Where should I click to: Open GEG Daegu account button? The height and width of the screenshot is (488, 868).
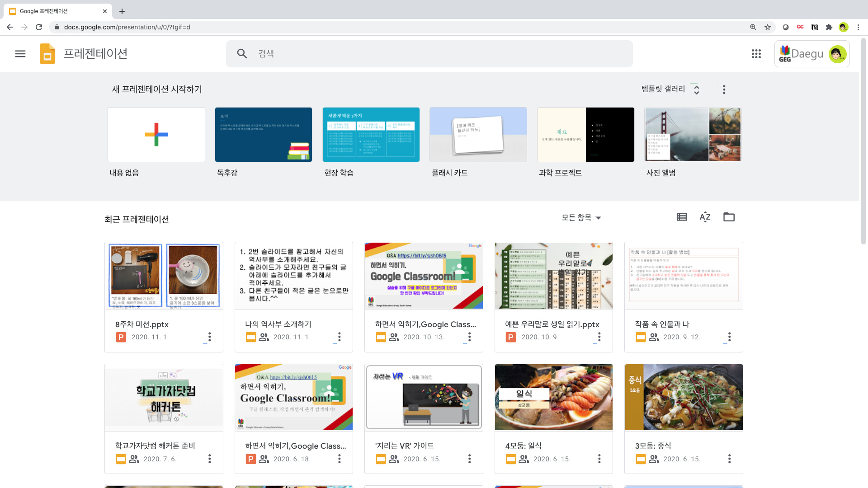tap(811, 54)
